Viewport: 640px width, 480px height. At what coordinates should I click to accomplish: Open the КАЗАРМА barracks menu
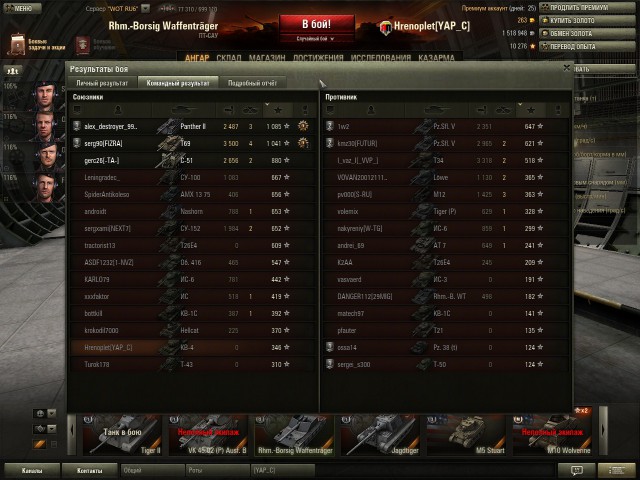[436, 58]
